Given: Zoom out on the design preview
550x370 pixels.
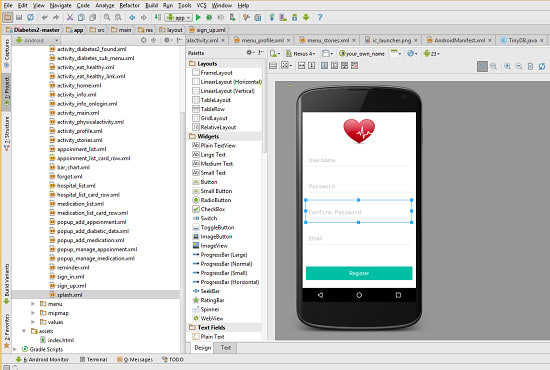Looking at the screenshot, I should [x=519, y=66].
